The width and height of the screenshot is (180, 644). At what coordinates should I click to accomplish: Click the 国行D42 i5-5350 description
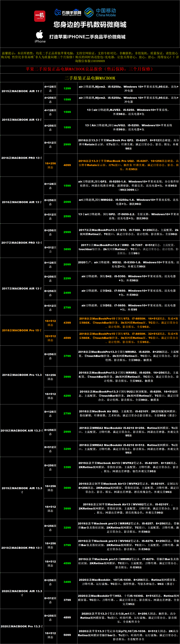point(128,278)
